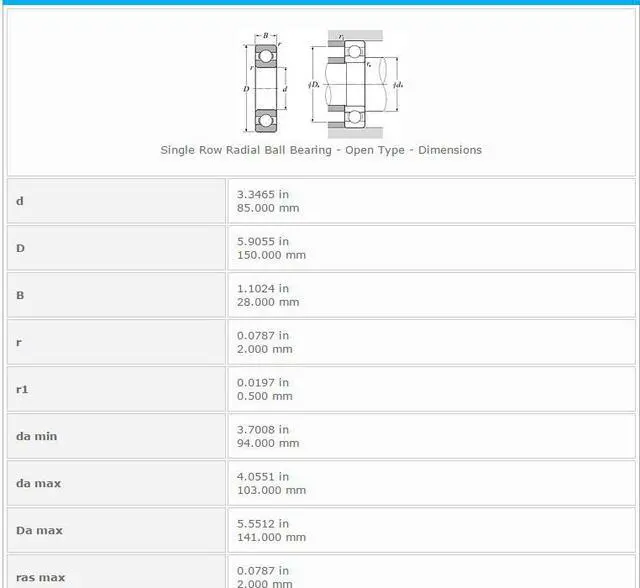The width and height of the screenshot is (640, 588).
Task: Click the 0.0197 in value
Action: tap(262, 382)
